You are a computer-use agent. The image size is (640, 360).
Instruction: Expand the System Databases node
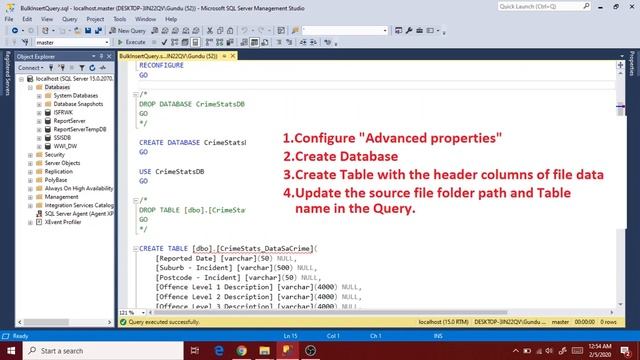click(x=39, y=96)
